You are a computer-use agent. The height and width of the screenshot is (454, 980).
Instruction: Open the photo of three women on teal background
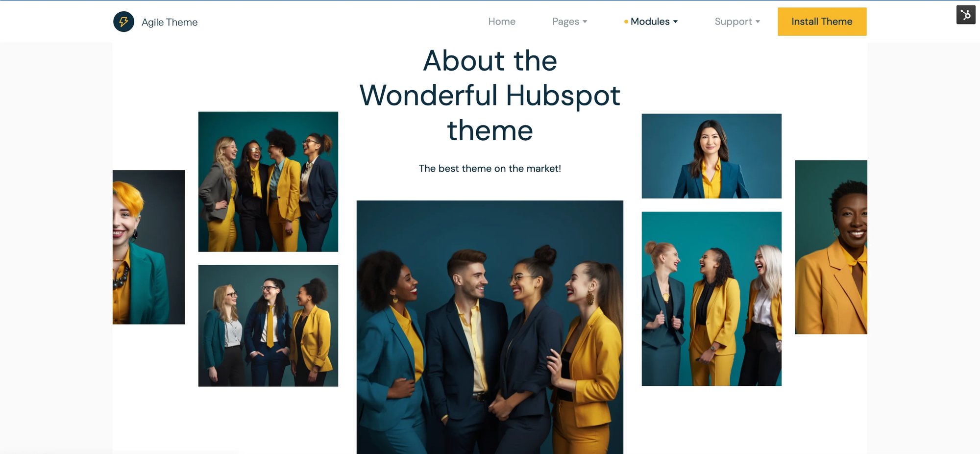click(x=711, y=299)
